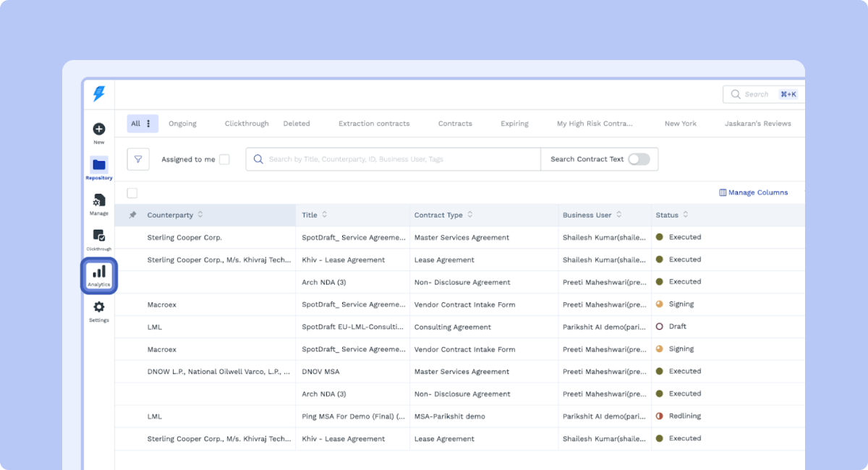Click the Counterparty column header

(x=170, y=215)
